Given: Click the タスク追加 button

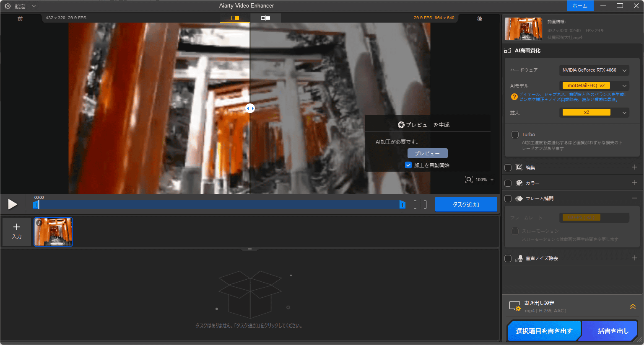Looking at the screenshot, I should tap(466, 204).
